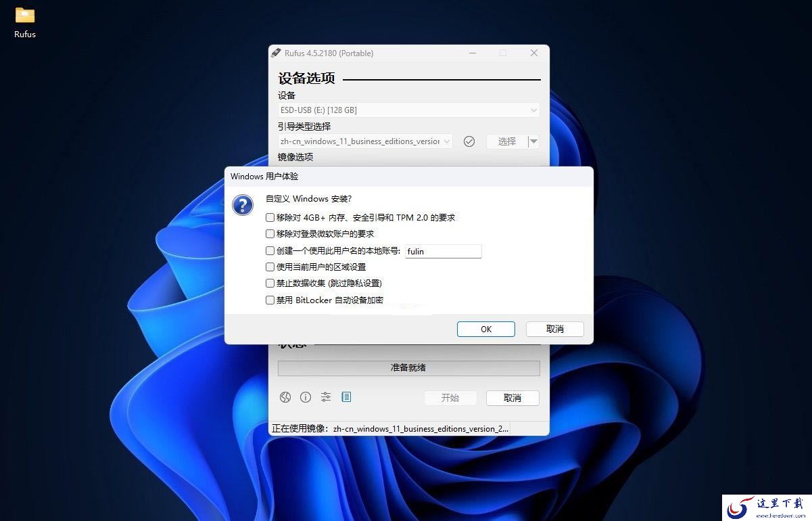Open the arrow next to 选择 button
The width and height of the screenshot is (812, 521).
[x=533, y=141]
